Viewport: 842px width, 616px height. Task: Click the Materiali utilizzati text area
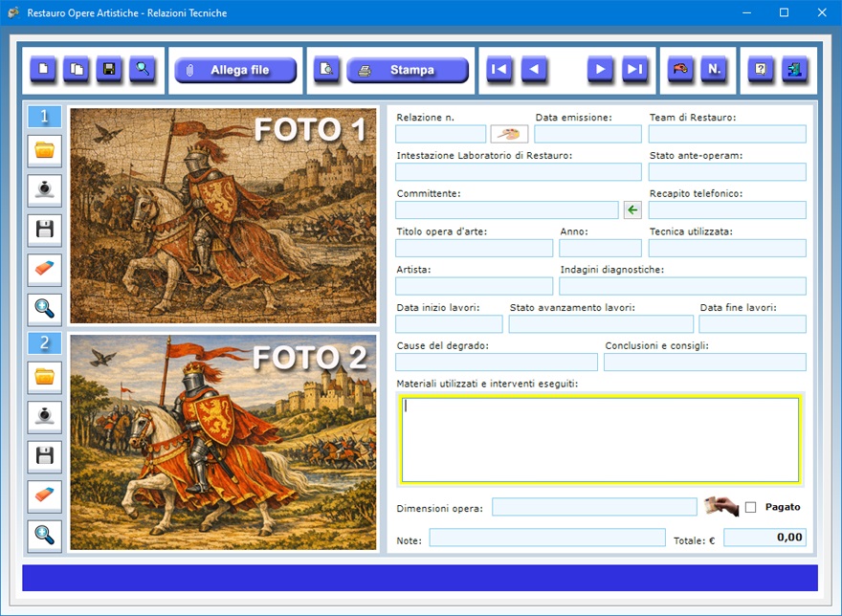click(600, 439)
